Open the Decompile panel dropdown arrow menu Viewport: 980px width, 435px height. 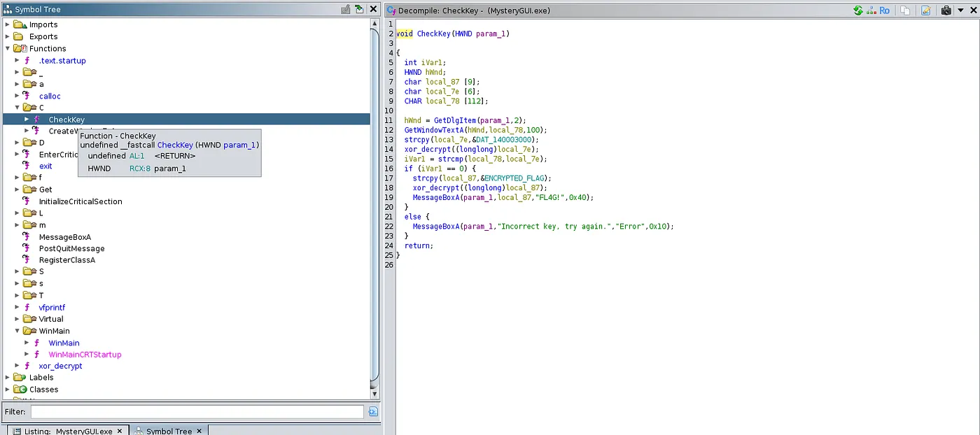[x=960, y=10]
